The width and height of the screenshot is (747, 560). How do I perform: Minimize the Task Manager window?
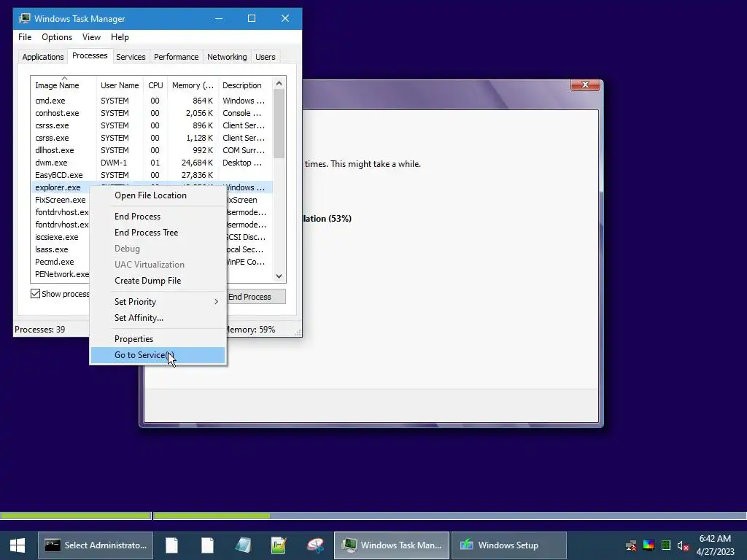point(219,18)
